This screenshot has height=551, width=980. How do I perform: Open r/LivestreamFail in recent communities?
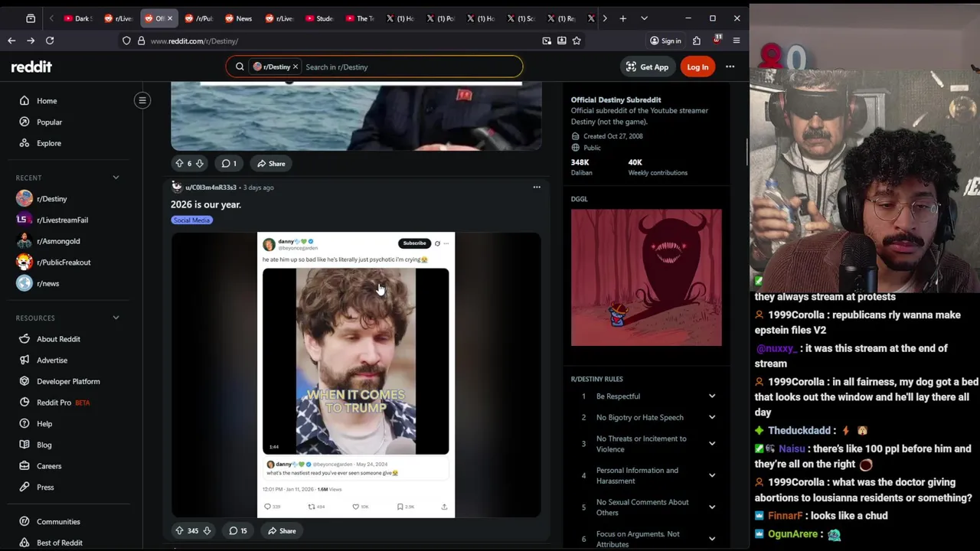pyautogui.click(x=62, y=220)
